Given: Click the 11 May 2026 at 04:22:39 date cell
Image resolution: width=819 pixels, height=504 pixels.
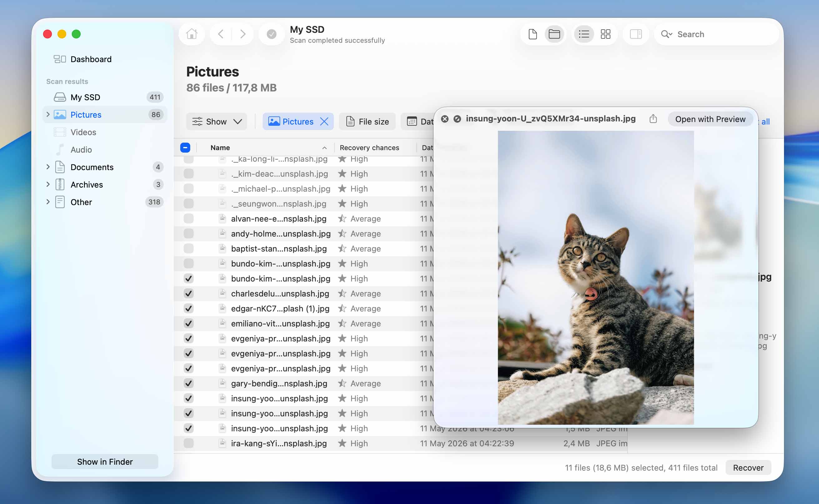Looking at the screenshot, I should [467, 443].
